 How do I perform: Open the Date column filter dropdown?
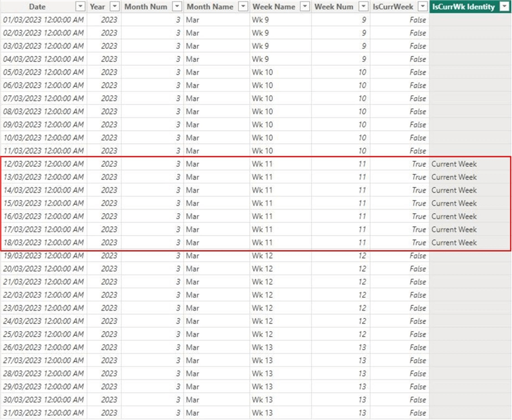point(81,6)
